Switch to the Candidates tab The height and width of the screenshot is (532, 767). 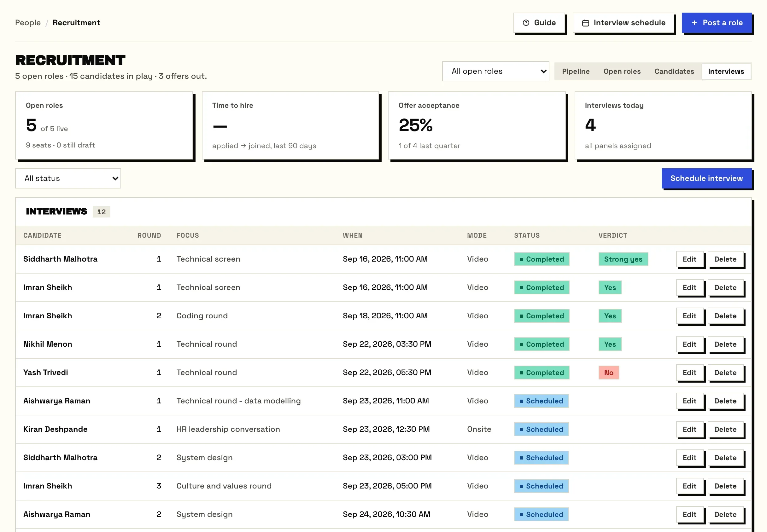coord(674,71)
